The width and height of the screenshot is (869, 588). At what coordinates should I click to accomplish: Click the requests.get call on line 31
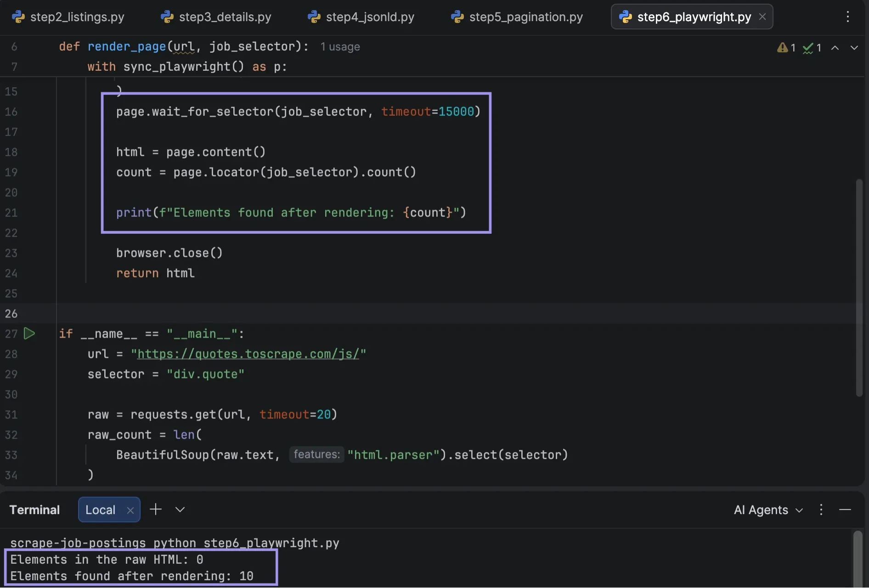234,414
